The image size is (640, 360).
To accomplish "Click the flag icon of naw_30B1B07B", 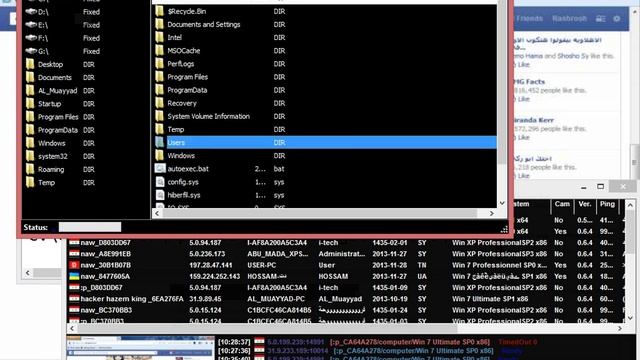I will point(74,265).
